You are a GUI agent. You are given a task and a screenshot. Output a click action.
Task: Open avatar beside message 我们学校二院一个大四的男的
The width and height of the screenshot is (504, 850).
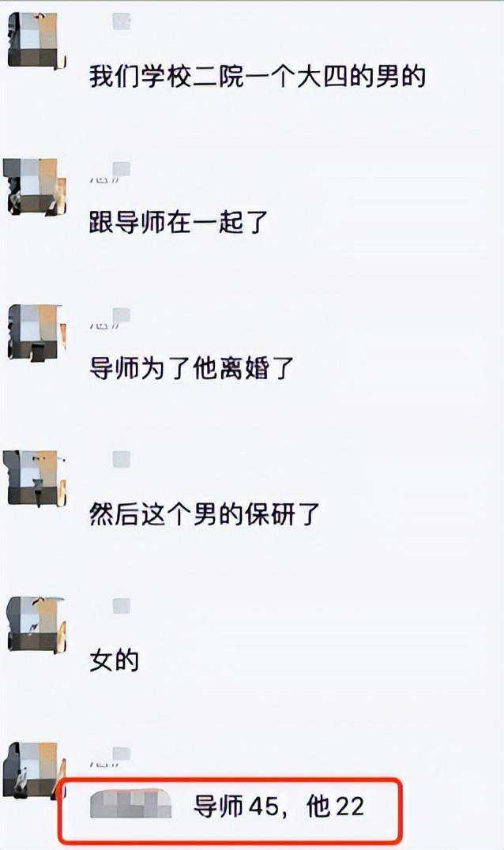click(x=36, y=40)
